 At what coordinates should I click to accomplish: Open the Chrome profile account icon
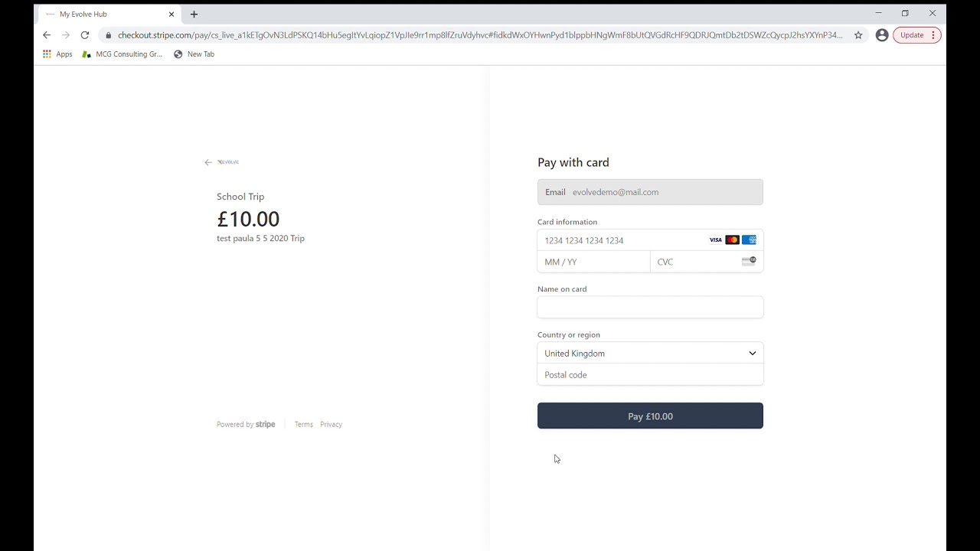coord(882,35)
